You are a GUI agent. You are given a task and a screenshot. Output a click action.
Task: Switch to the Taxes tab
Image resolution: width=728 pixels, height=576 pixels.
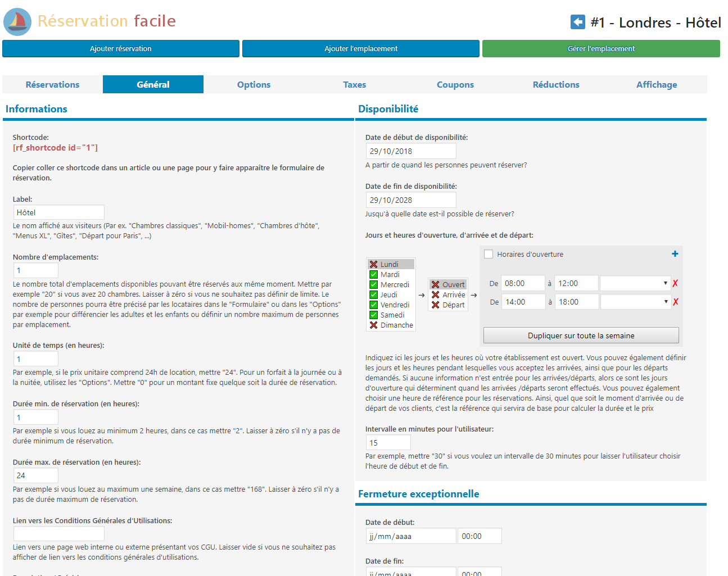[354, 84]
